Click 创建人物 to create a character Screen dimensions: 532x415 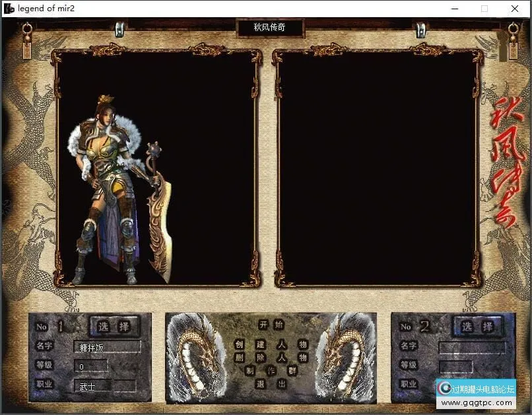271,344
